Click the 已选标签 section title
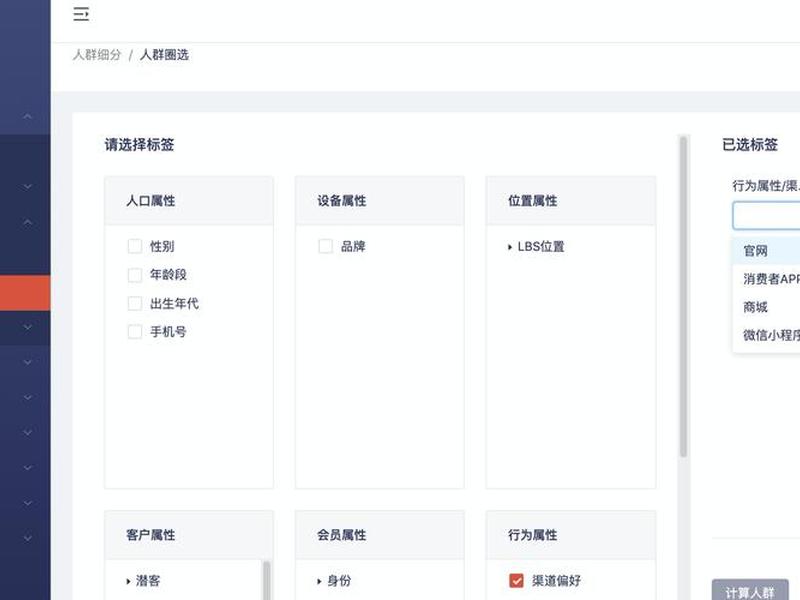 pos(750,145)
